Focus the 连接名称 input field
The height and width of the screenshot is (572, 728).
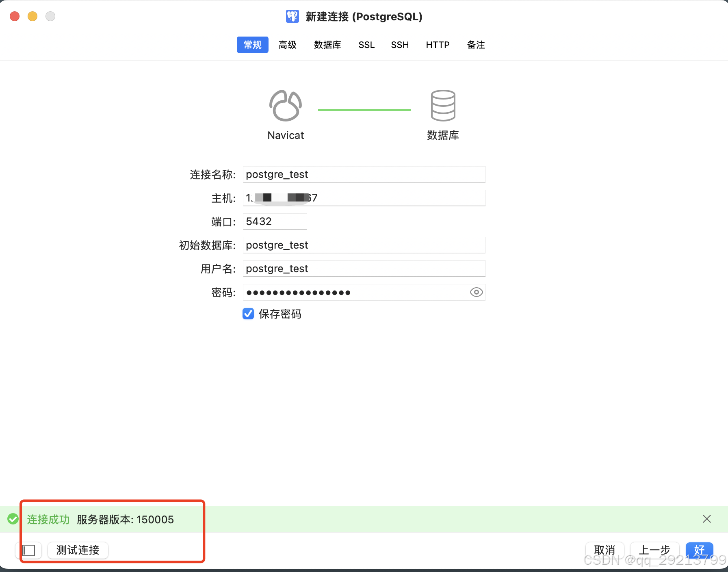coord(364,174)
